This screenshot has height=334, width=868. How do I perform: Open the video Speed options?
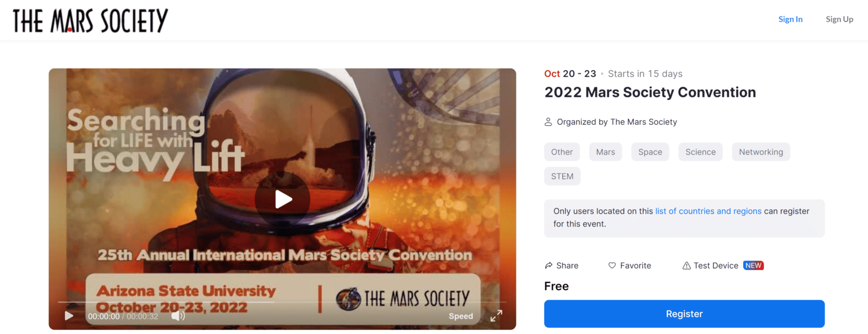tap(461, 316)
